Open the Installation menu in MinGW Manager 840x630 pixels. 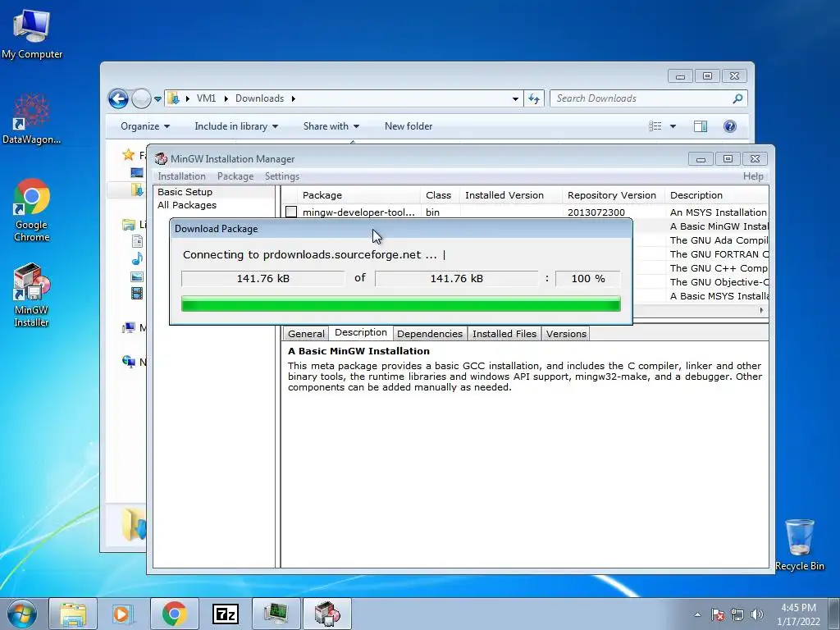[x=181, y=176]
